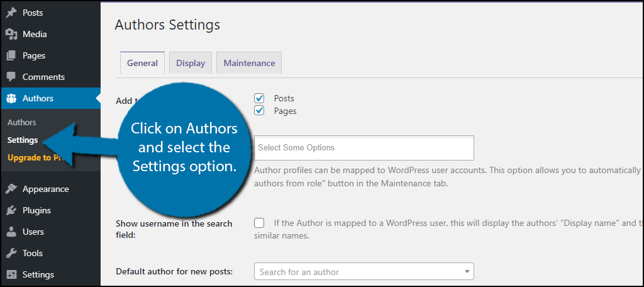This screenshot has height=287, width=644.
Task: Go to Plugins menu item
Action: (x=50, y=210)
